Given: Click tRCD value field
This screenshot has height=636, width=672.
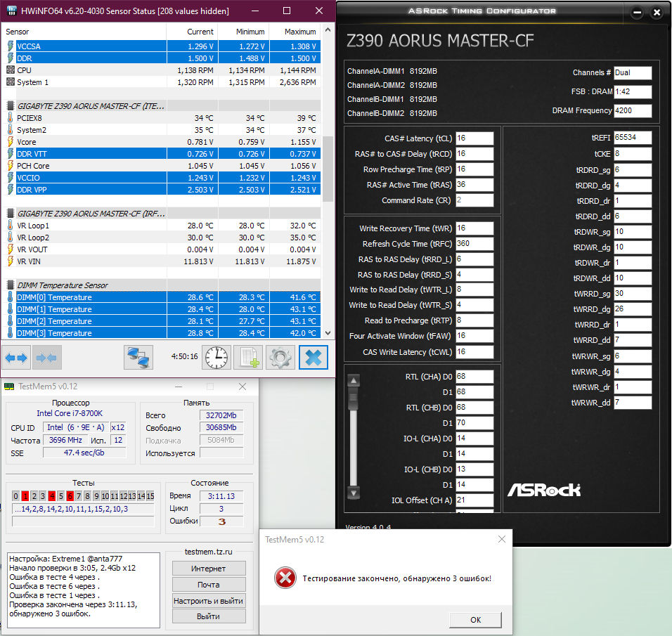Looking at the screenshot, I should 474,153.
